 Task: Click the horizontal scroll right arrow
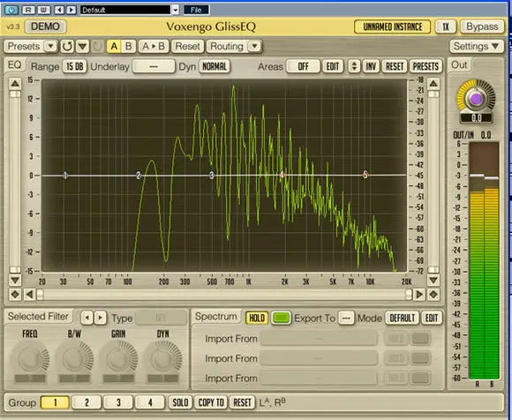coord(418,295)
